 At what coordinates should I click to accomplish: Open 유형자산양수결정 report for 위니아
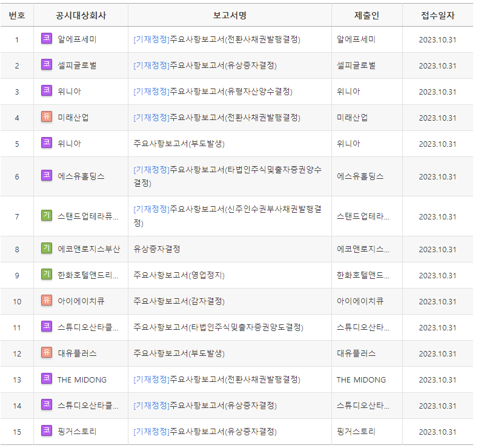point(213,92)
